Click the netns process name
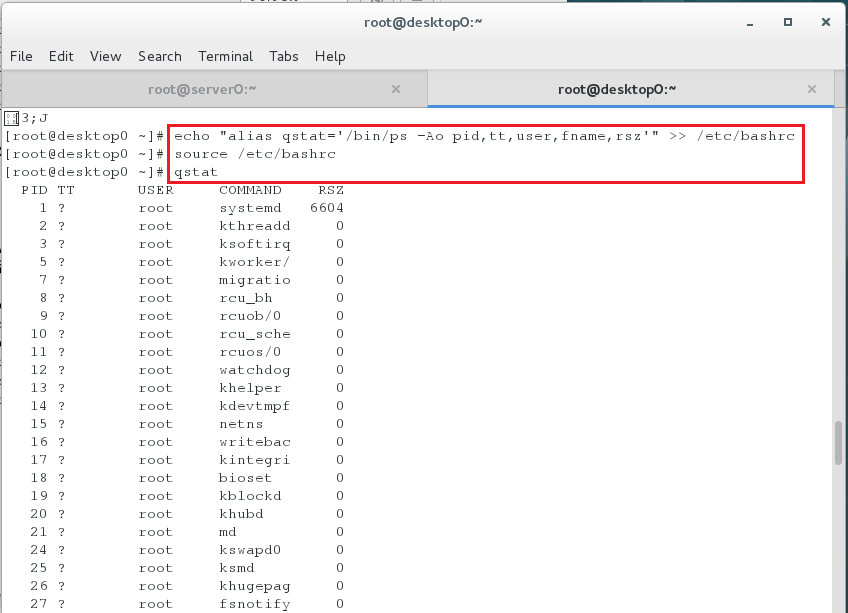 pos(241,424)
